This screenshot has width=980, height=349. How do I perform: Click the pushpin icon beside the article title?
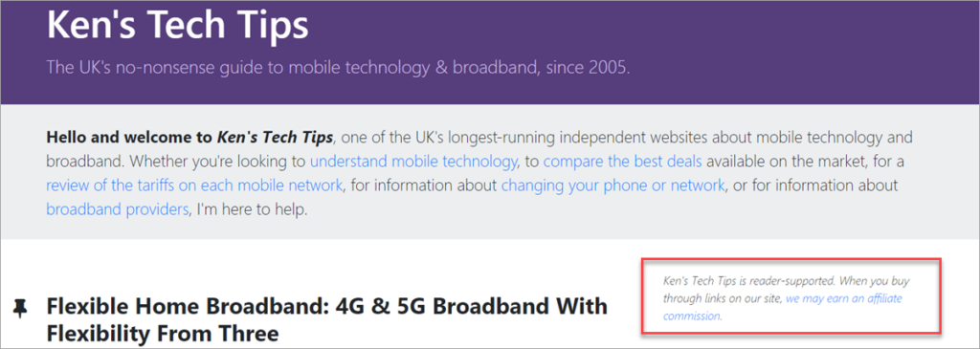pyautogui.click(x=21, y=307)
